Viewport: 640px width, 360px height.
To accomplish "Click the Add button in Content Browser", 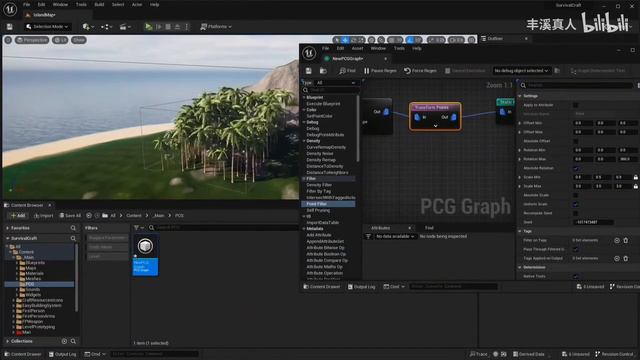I will (18, 216).
